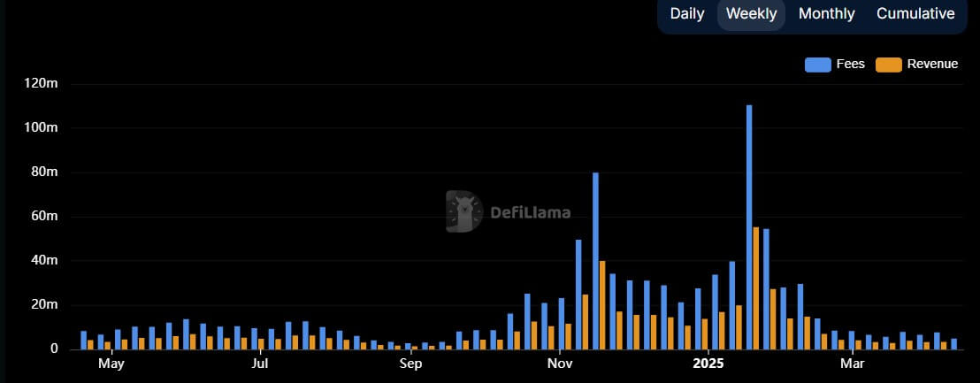Viewport: 980px width, 383px height.
Task: Click the Sep label on x-axis
Action: 410,364
